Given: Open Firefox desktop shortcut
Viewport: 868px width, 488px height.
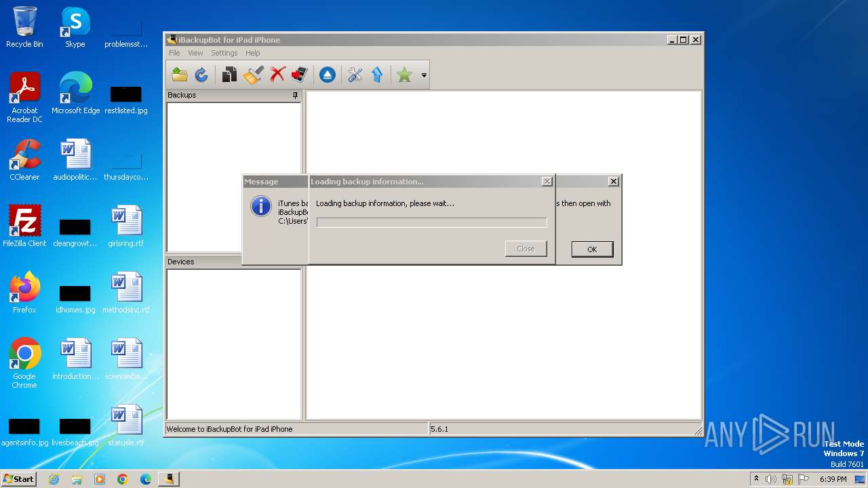Looking at the screenshot, I should [24, 293].
